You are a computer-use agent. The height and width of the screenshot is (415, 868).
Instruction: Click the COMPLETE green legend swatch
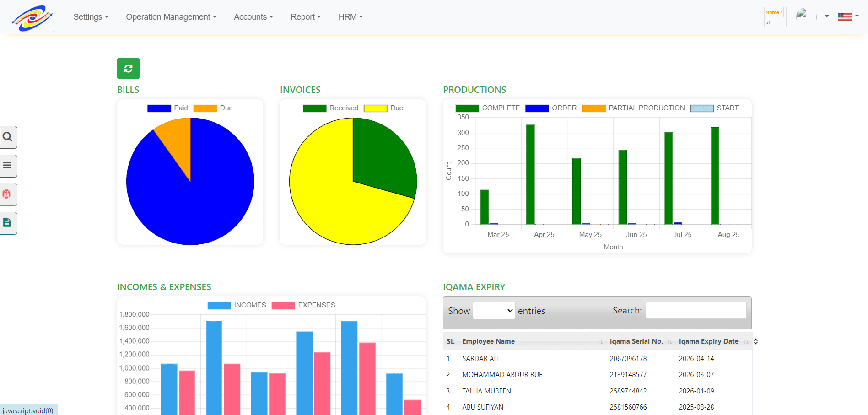tap(467, 108)
